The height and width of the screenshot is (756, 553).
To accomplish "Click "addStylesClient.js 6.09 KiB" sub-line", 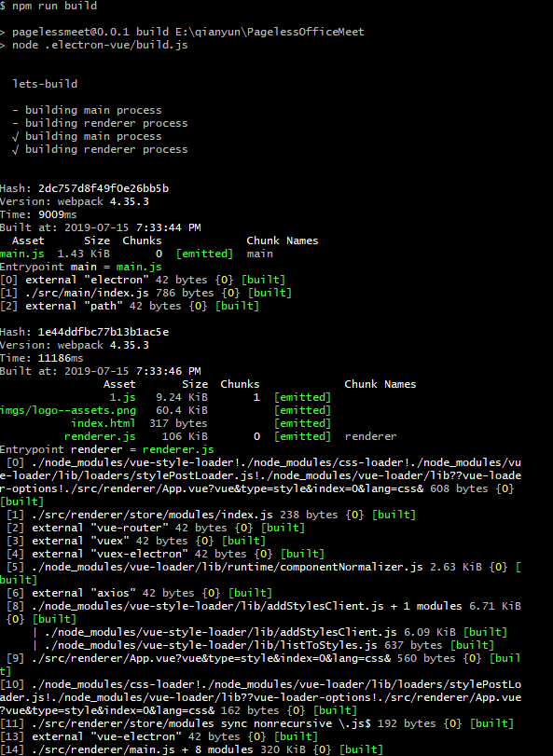I will (270, 632).
